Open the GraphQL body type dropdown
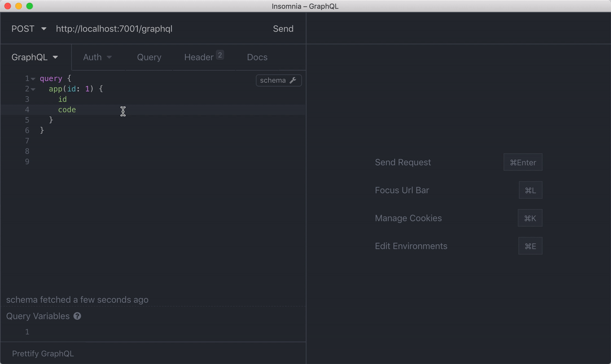611x364 pixels. [x=35, y=57]
